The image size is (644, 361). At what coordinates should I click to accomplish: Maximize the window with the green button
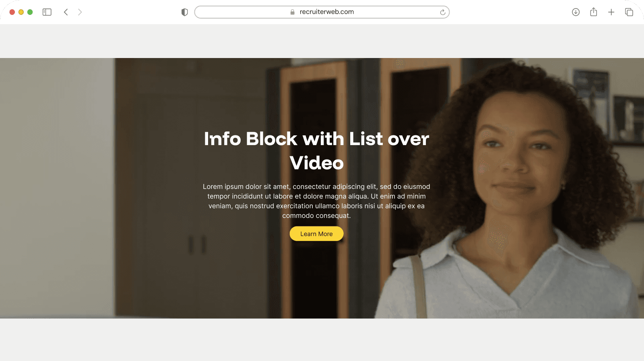[30, 12]
